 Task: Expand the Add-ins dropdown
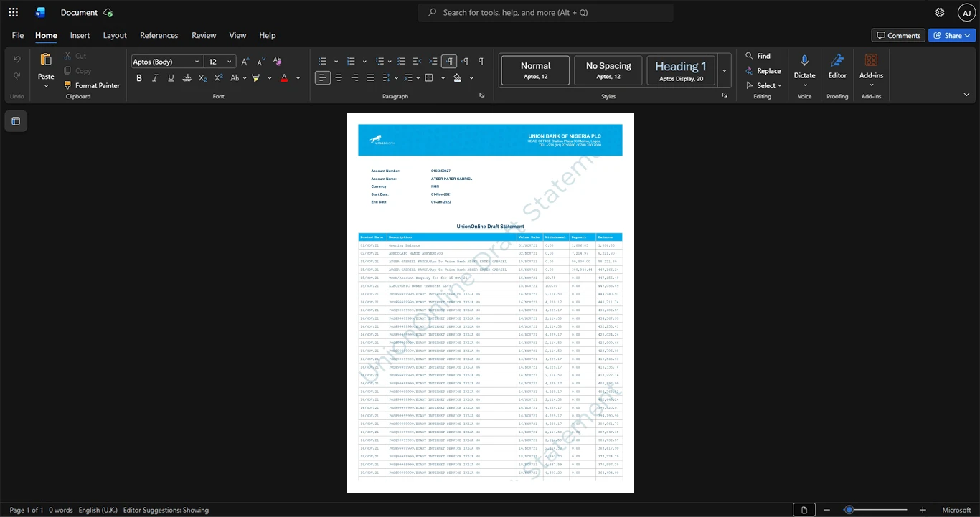pos(872,85)
